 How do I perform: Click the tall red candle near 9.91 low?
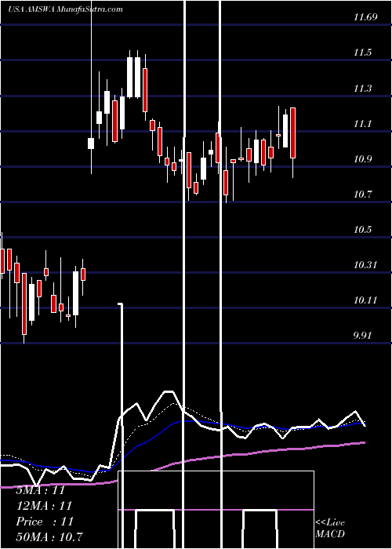[24, 304]
